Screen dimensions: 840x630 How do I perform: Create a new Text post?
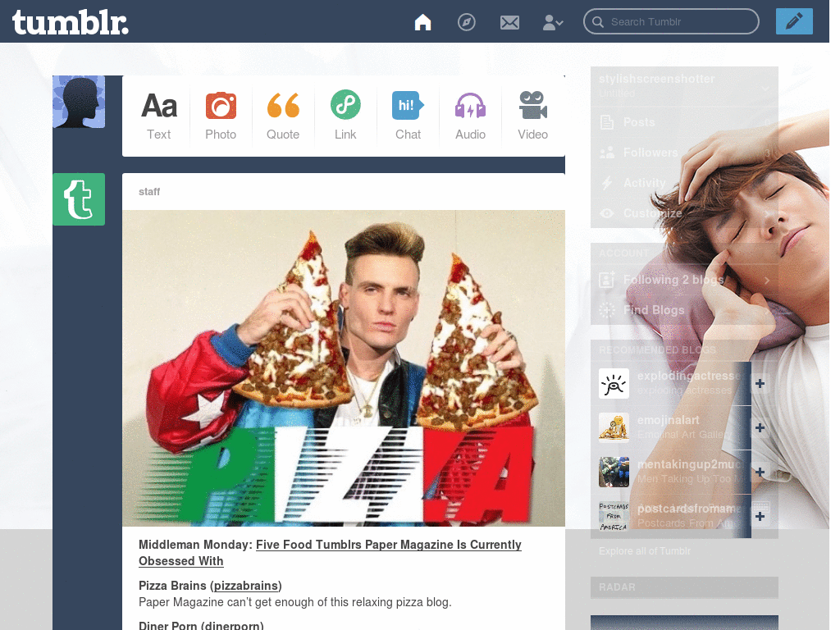(x=159, y=116)
